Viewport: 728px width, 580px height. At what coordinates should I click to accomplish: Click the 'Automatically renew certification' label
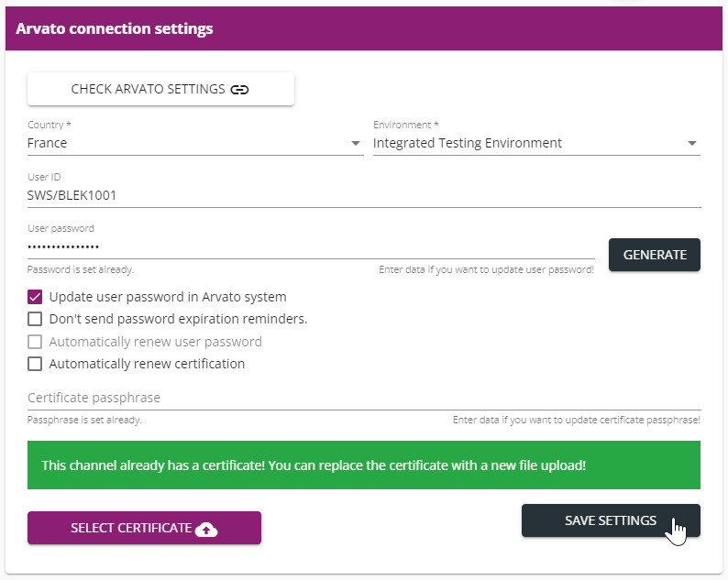147,364
